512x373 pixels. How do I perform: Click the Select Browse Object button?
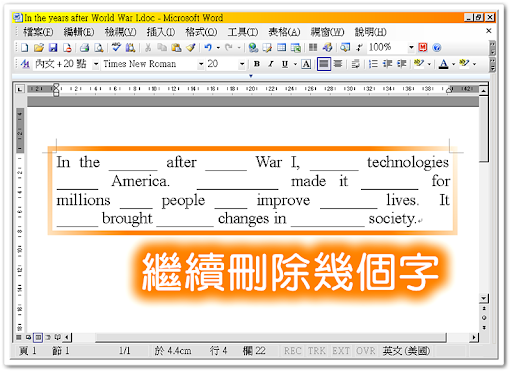(x=484, y=318)
